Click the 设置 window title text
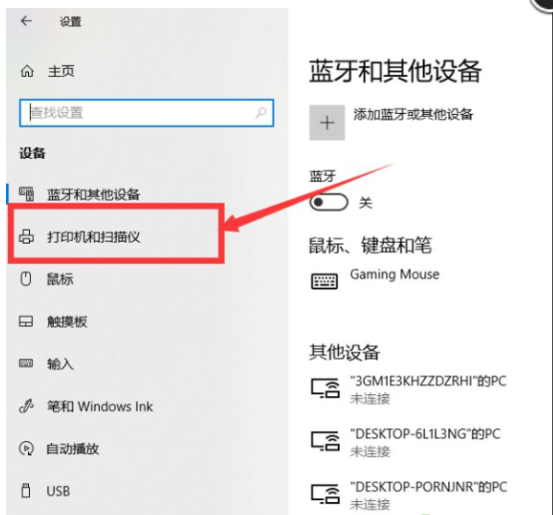This screenshot has width=553, height=515. coord(71,22)
